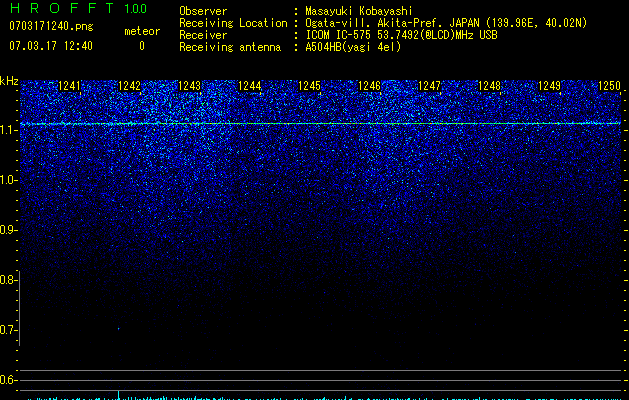This screenshot has height=400, width=629.
Task: Click the 0.7 kHz axis label
Action: pyautogui.click(x=8, y=330)
